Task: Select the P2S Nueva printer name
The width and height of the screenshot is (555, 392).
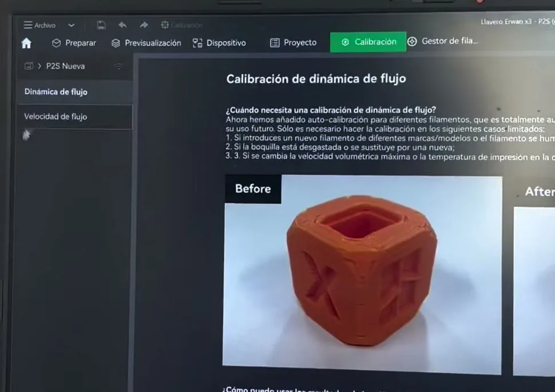Action: (x=65, y=66)
